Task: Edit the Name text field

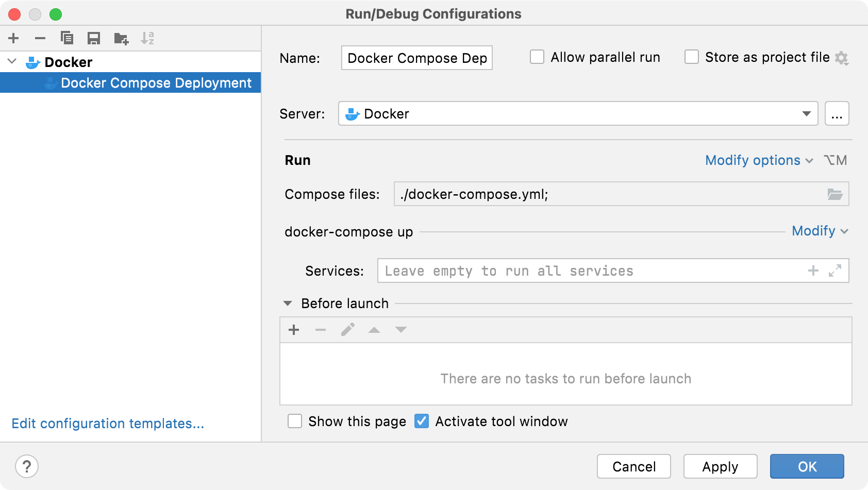Action: pos(417,58)
